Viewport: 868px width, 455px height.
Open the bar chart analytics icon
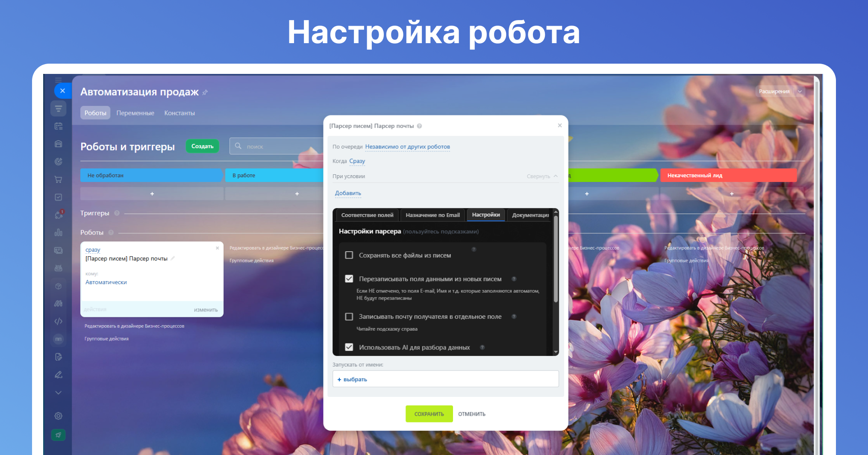tap(59, 232)
